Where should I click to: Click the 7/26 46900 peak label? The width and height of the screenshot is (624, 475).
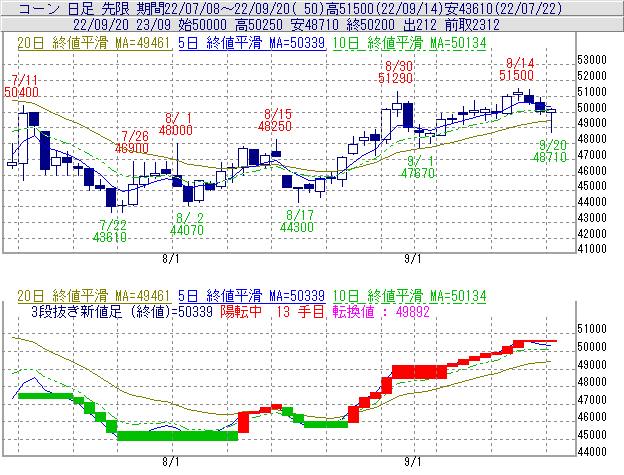132,142
